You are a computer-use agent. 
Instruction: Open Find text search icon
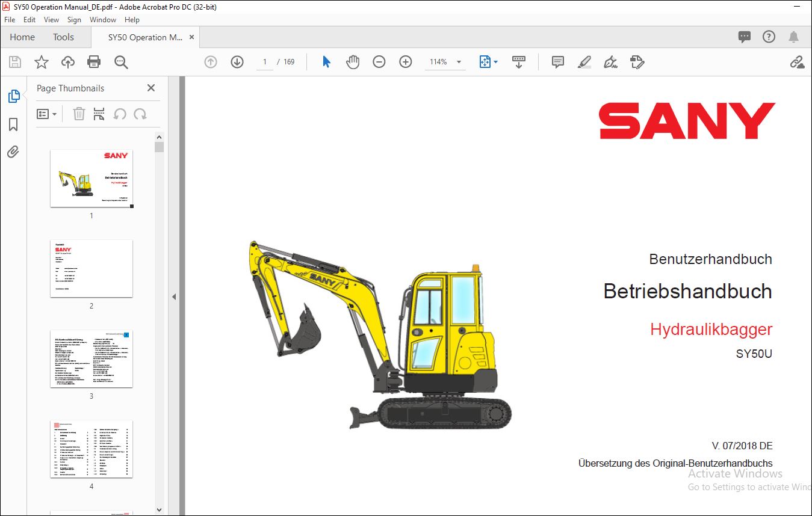(121, 62)
